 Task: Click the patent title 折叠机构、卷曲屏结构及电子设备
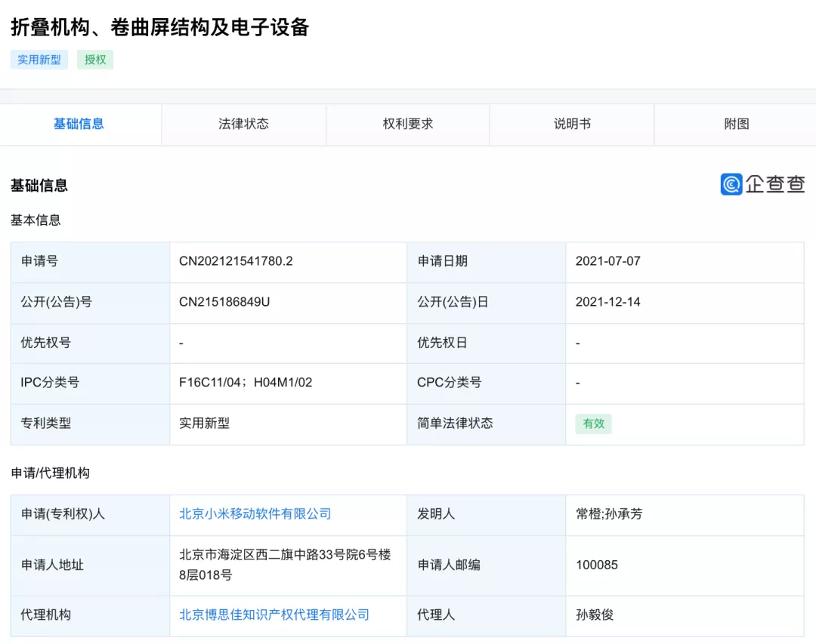coord(160,27)
